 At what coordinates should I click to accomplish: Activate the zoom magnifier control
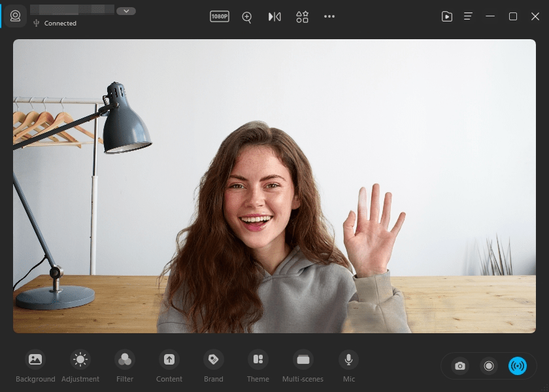coord(246,17)
